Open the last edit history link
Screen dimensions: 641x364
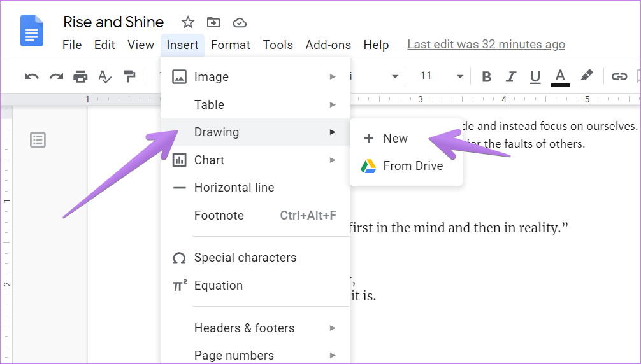pyautogui.click(x=486, y=45)
